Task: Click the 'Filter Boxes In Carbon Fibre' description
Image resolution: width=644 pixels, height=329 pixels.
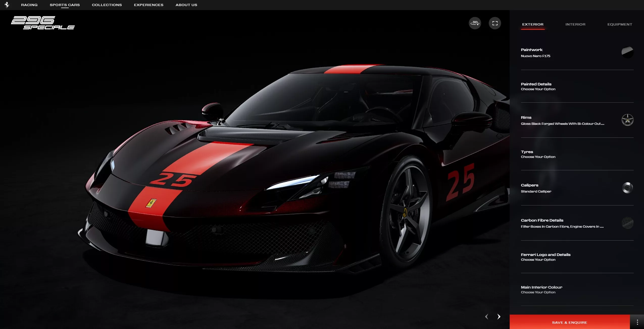Action: 562,226
